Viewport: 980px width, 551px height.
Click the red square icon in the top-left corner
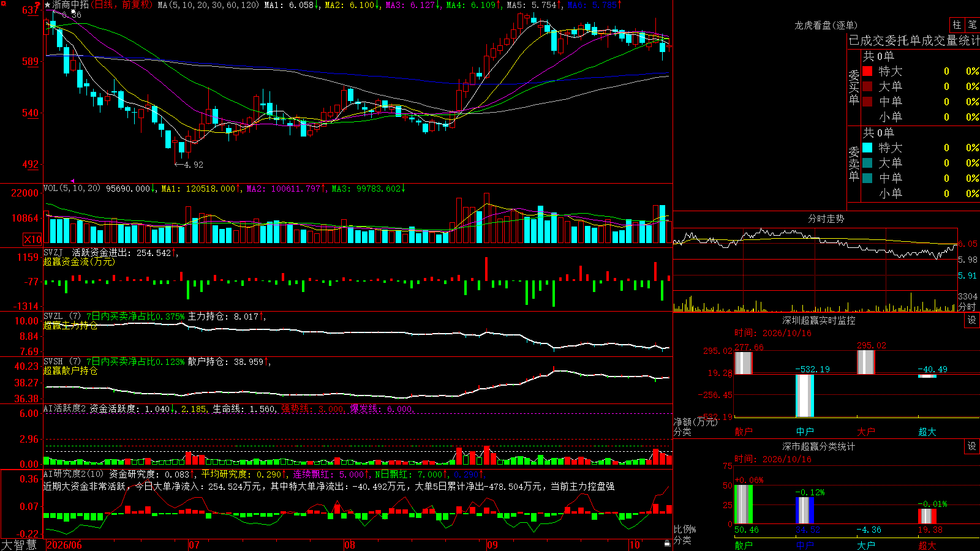point(3,3)
